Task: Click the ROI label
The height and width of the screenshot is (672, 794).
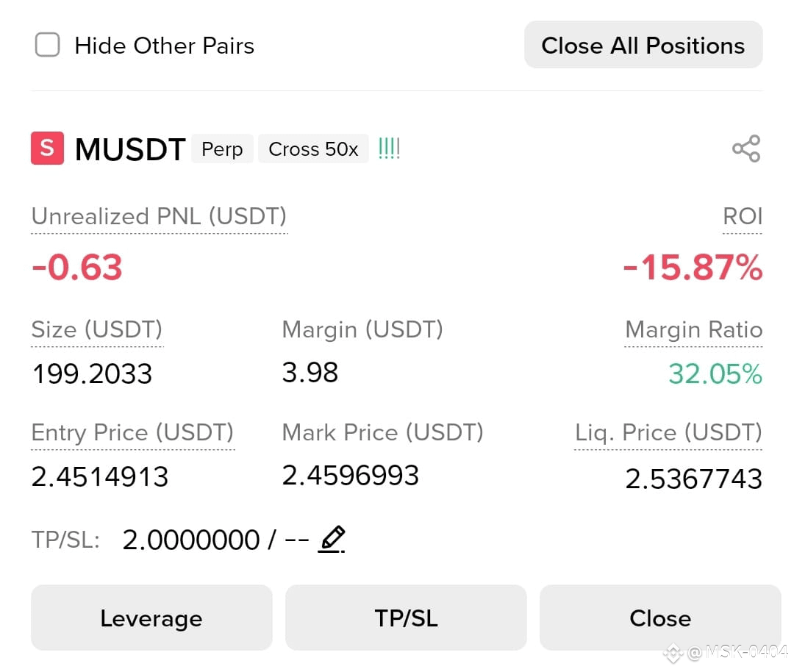Action: coord(743,217)
